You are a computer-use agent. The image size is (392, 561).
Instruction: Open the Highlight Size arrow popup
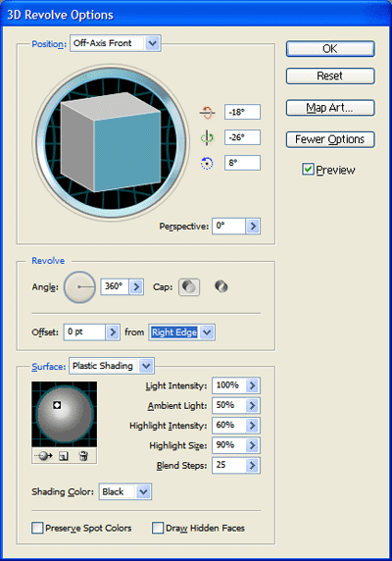pyautogui.click(x=253, y=445)
